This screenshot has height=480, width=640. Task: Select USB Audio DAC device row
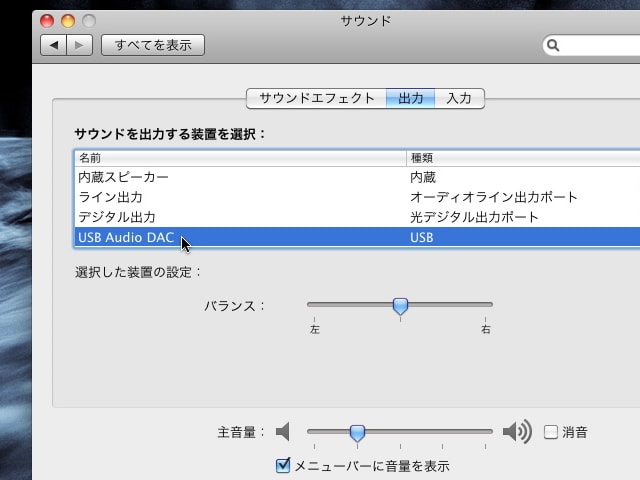[357, 237]
